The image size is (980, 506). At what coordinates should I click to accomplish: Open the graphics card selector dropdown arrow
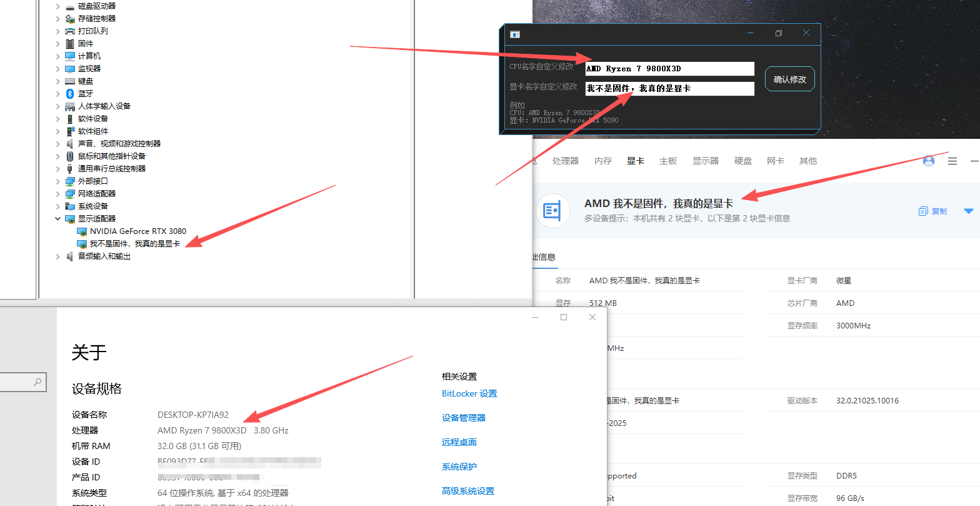pyautogui.click(x=969, y=211)
